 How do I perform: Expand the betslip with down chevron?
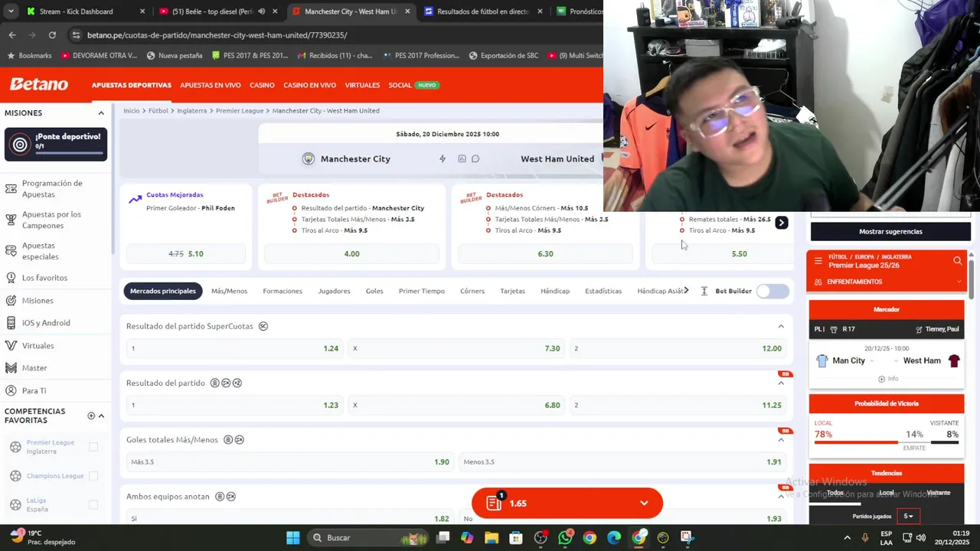[644, 503]
